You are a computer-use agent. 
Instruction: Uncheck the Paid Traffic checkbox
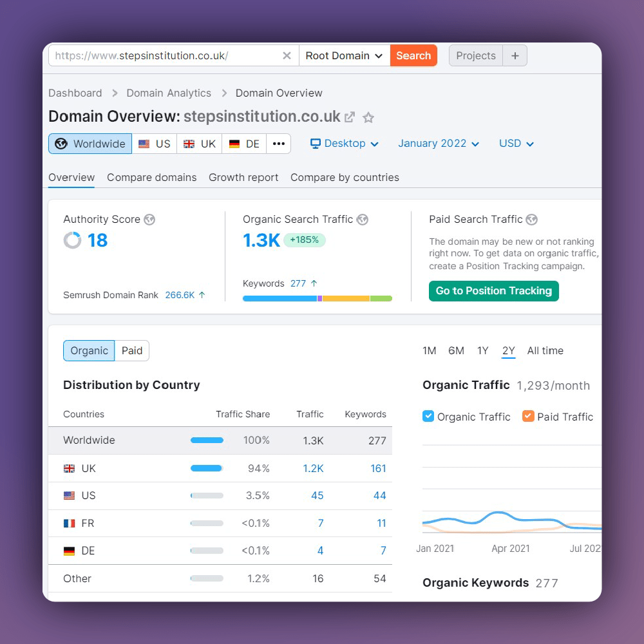tap(528, 417)
